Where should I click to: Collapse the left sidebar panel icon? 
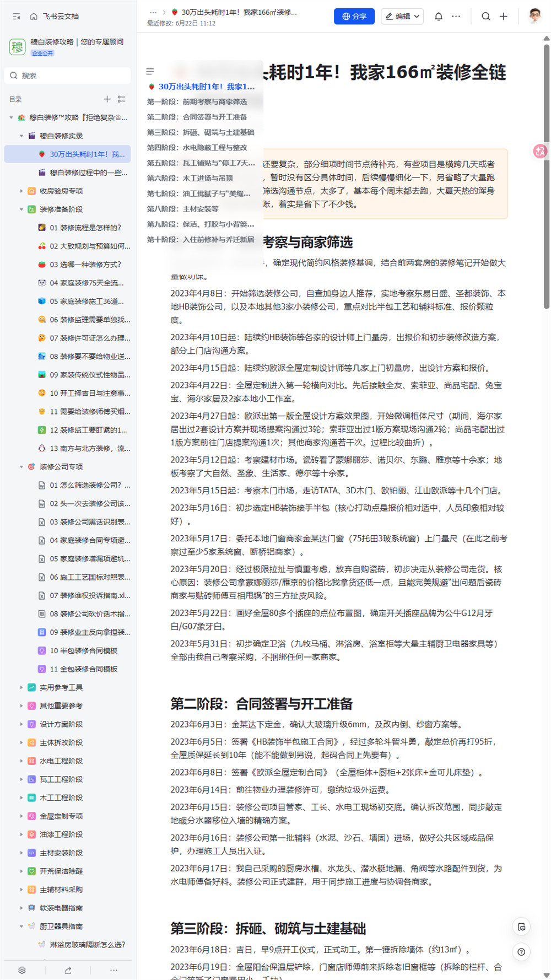[x=17, y=17]
